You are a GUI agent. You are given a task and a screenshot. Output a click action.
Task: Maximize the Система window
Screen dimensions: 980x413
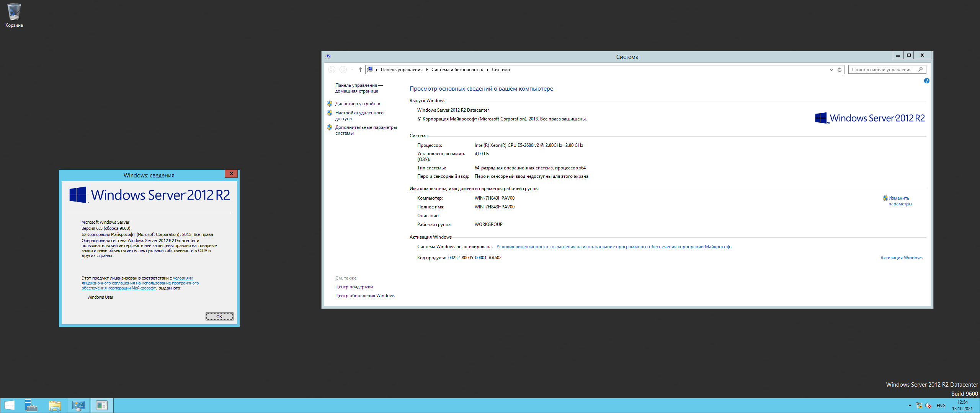(x=909, y=55)
